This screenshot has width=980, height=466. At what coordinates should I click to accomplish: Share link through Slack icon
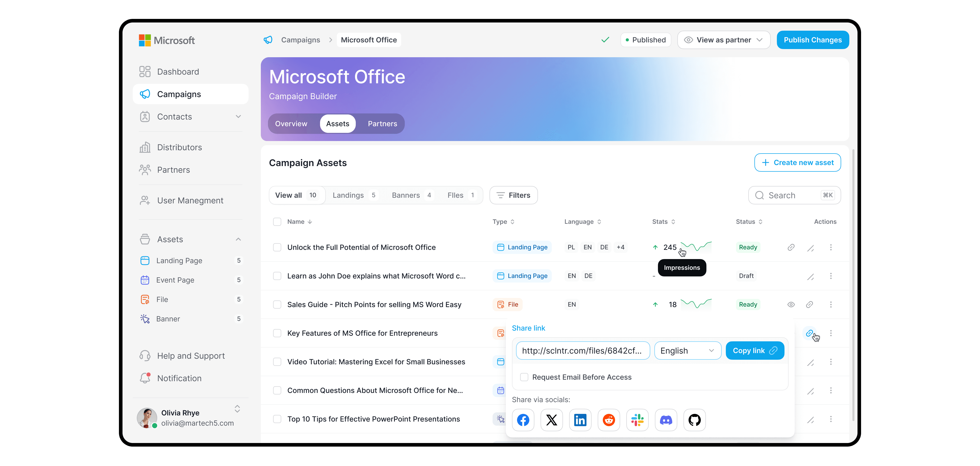point(637,420)
